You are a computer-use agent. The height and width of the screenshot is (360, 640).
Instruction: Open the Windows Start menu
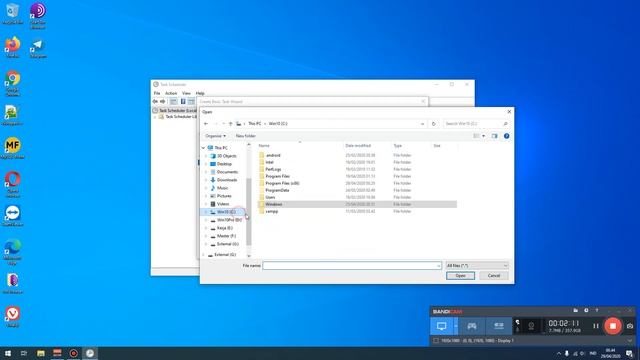(8, 353)
